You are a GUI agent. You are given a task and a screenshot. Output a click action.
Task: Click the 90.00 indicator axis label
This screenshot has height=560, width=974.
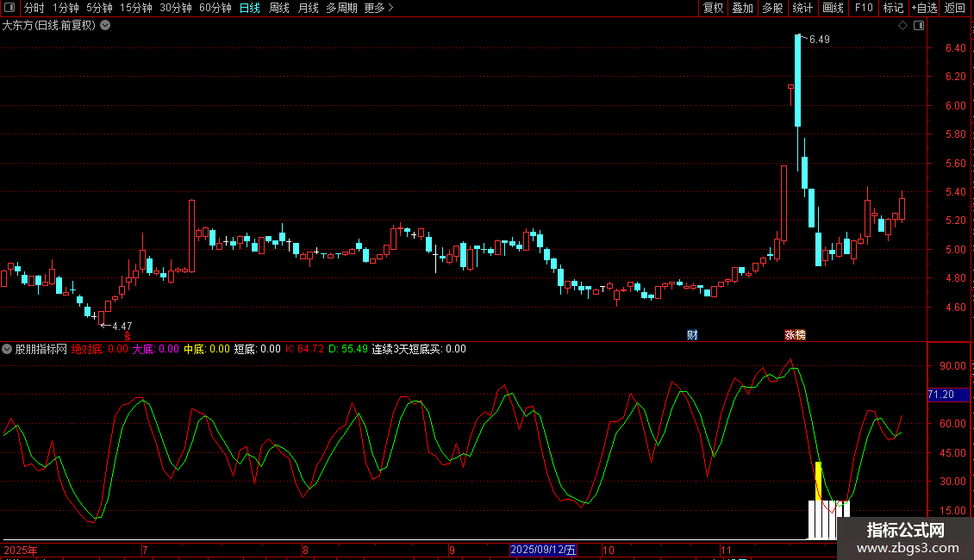pos(952,365)
